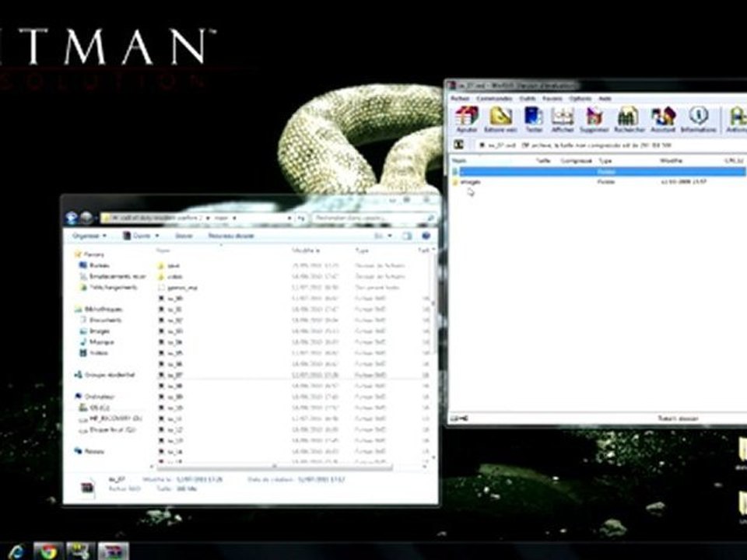
Task: Sort Explorer files by Modifié le column
Action: tap(306, 250)
